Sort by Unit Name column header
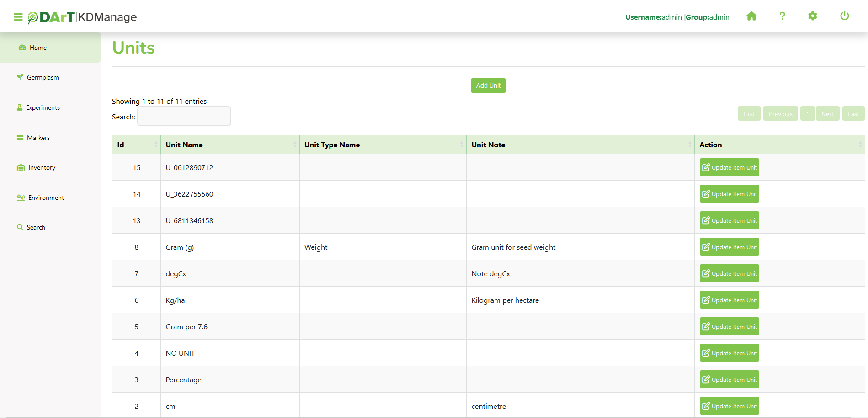Image resolution: width=868 pixels, height=418 pixels. coord(230,145)
